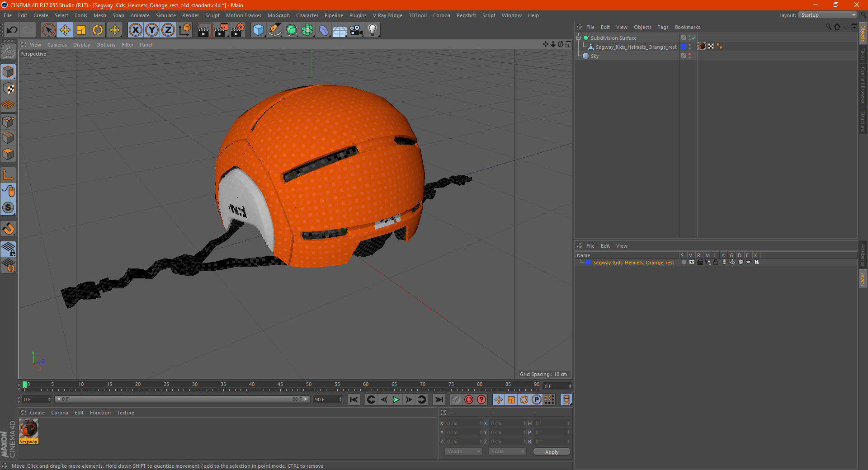Open the Array/MoGraph green icon

[307, 30]
